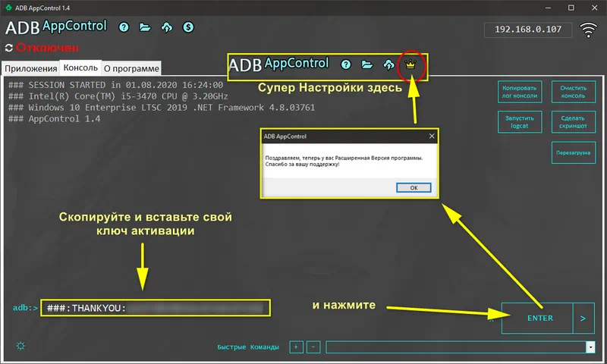Open the О программе tab

click(131, 68)
